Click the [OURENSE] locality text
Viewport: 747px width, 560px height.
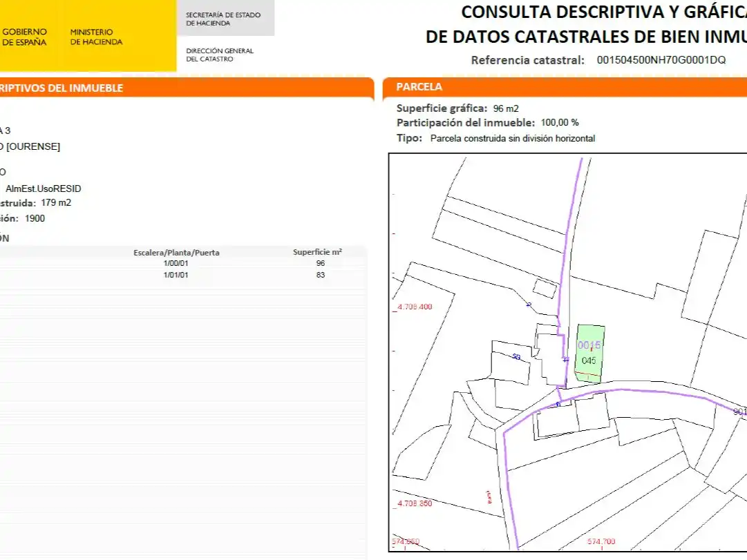[x=33, y=146]
